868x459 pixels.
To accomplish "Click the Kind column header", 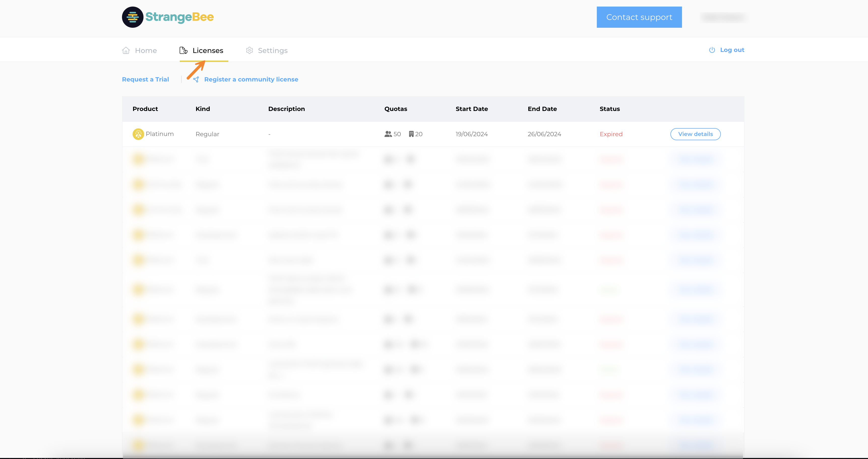I will [203, 109].
